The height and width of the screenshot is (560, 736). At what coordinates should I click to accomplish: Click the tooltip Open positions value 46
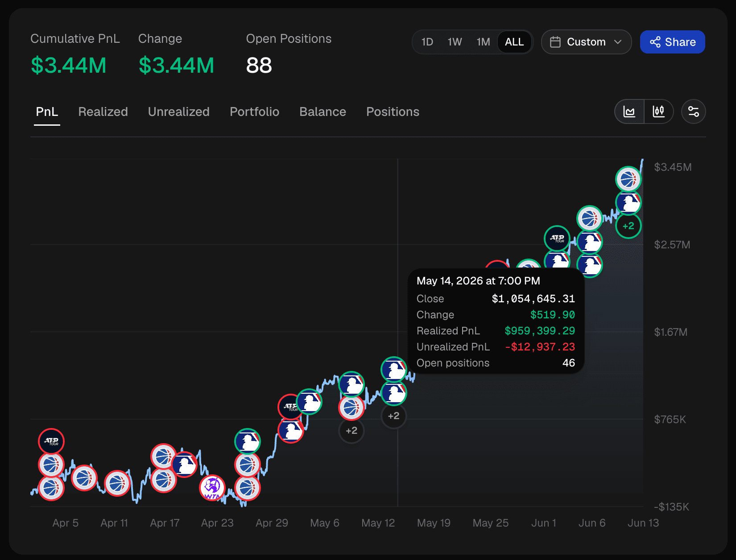(569, 363)
